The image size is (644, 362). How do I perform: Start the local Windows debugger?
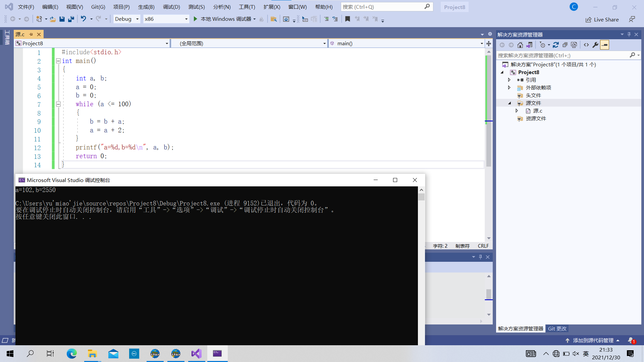[195, 19]
